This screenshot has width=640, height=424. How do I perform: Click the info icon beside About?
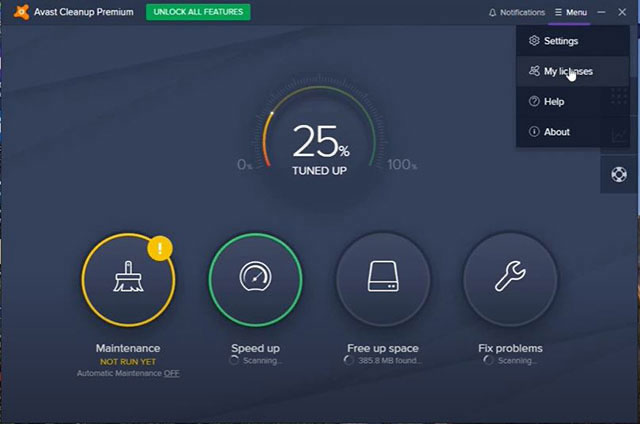(534, 131)
